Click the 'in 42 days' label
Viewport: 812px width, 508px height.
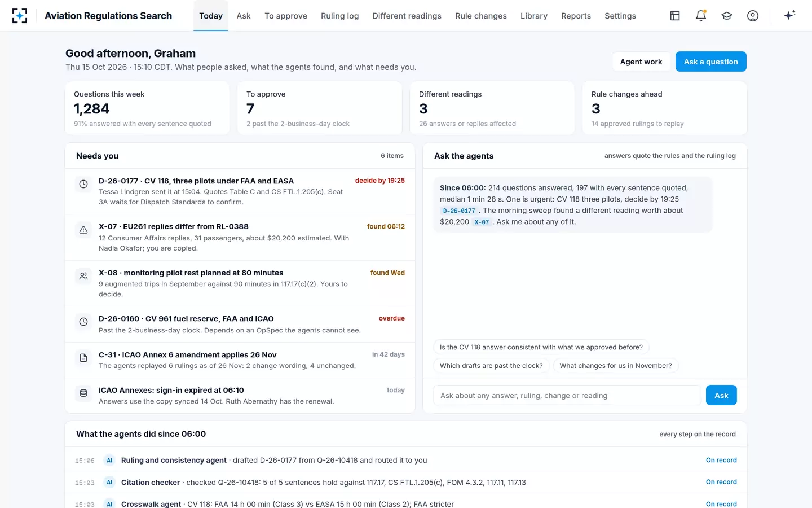tap(388, 354)
